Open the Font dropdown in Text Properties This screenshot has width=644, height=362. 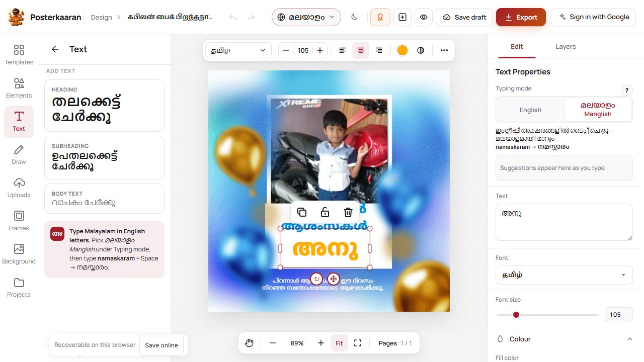(564, 275)
